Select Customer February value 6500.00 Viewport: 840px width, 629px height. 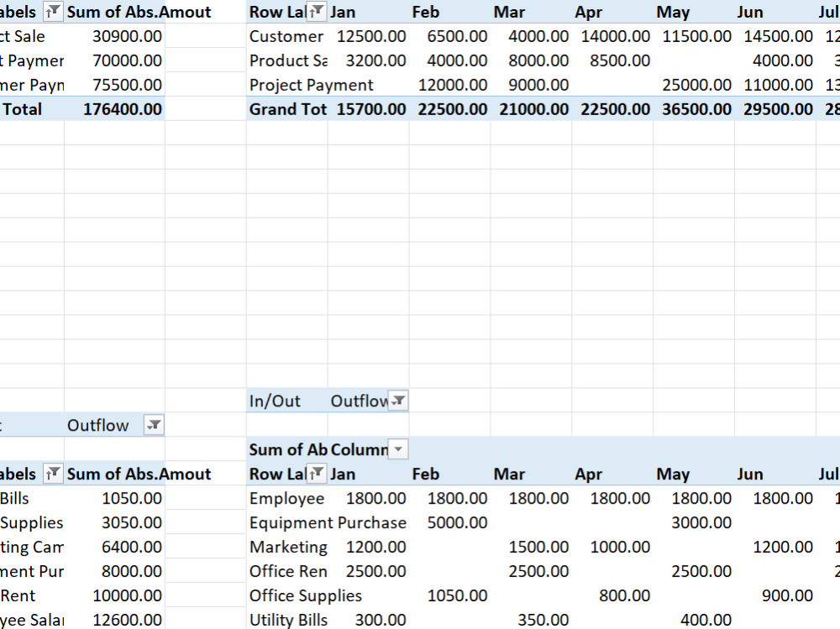tap(450, 36)
